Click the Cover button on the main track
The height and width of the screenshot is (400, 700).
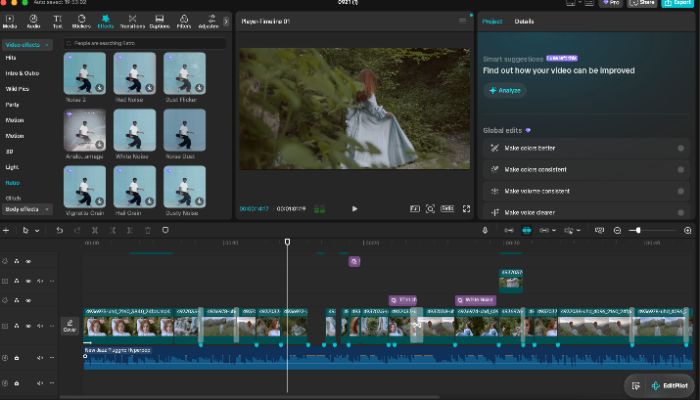click(x=70, y=325)
